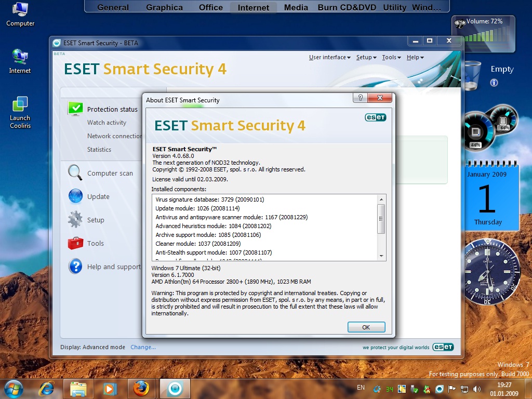This screenshot has width=532, height=399.
Task: Open the Tools dropdown in top menu
Action: (x=392, y=57)
